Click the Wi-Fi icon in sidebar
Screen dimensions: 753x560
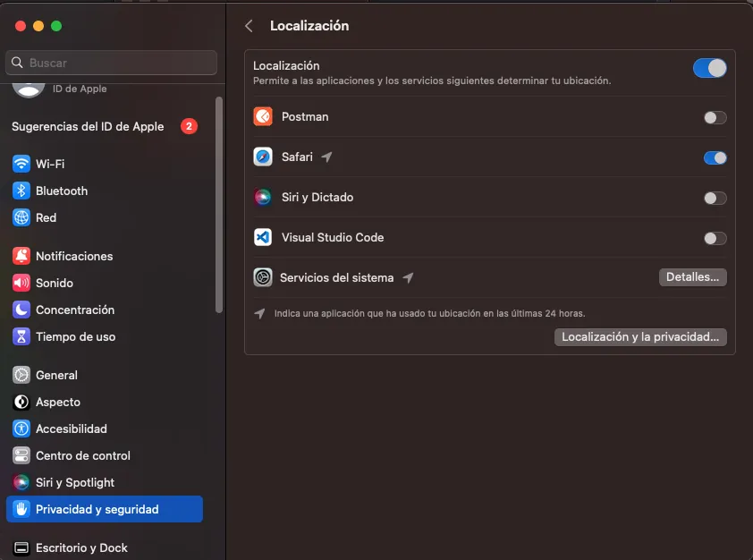coord(21,164)
